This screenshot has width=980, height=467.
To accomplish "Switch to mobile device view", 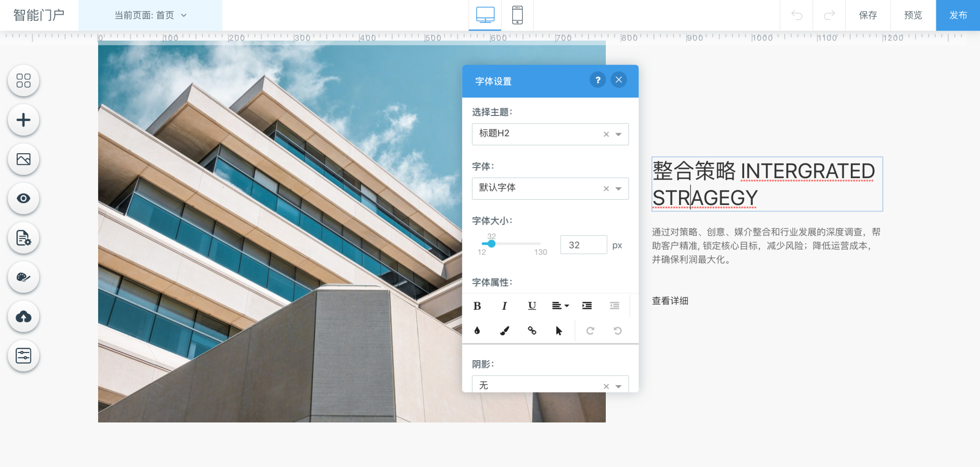I will click(517, 15).
